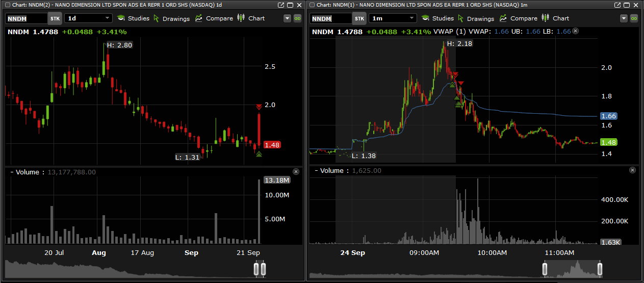Toggle the green link icon in the 1m chart
This screenshot has width=644, height=283.
(x=634, y=18)
